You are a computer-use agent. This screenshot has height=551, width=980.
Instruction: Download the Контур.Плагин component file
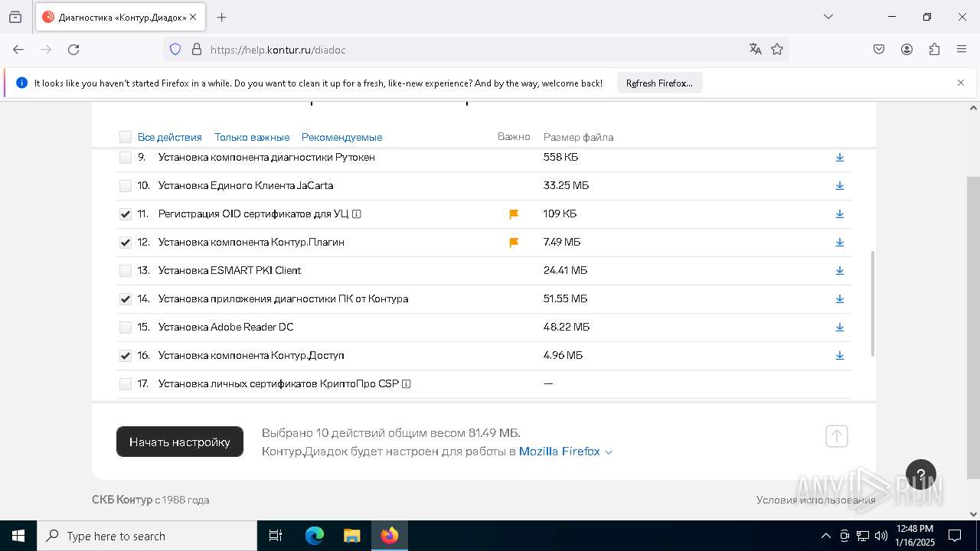840,243
